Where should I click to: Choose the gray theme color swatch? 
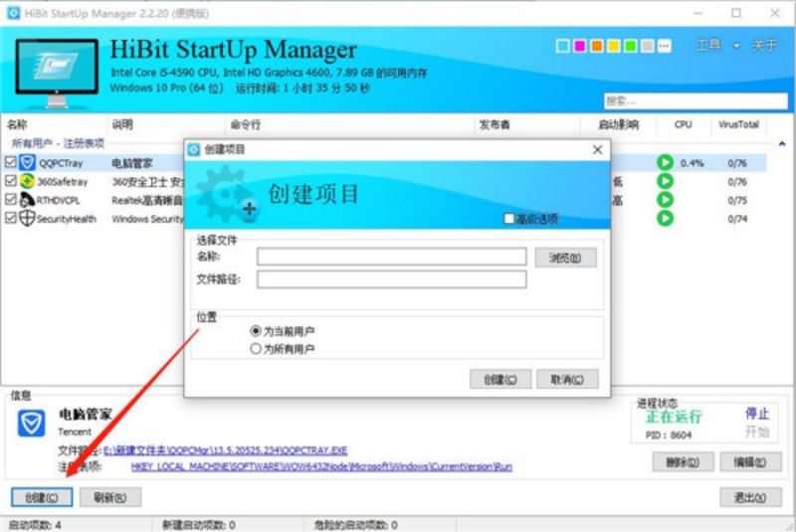(x=648, y=46)
